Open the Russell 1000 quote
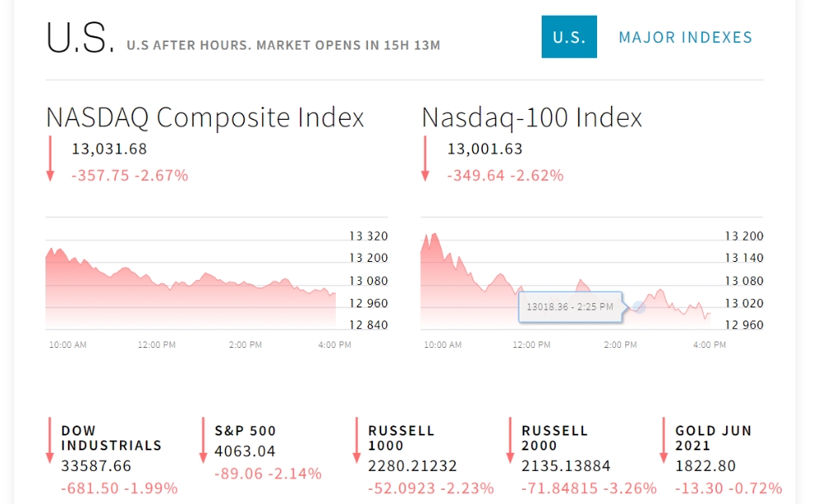 coord(401,438)
